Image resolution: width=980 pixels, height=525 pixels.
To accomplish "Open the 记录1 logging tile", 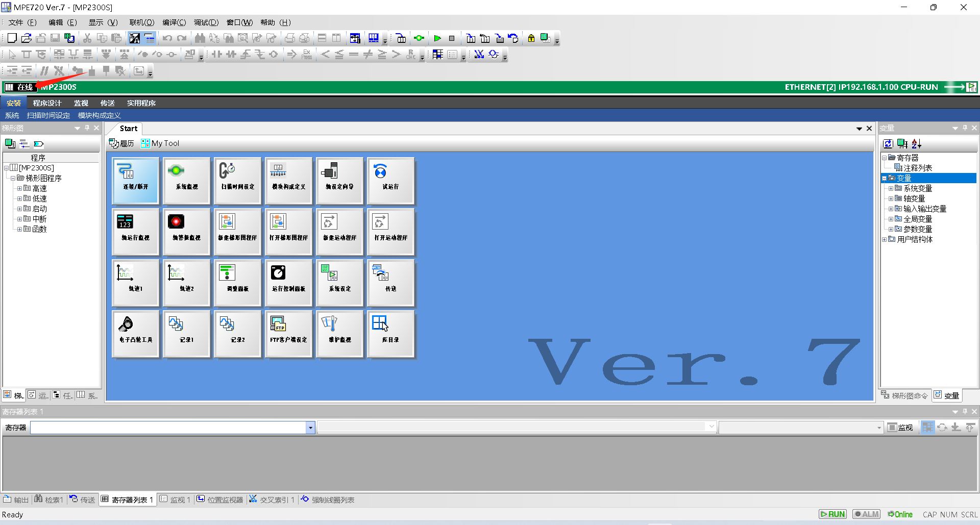I will click(x=186, y=334).
